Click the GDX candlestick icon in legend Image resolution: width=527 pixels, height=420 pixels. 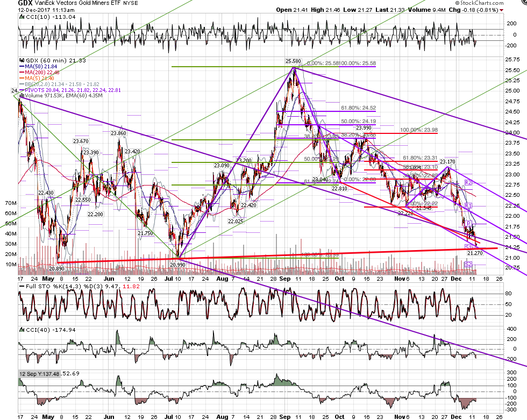coord(22,60)
